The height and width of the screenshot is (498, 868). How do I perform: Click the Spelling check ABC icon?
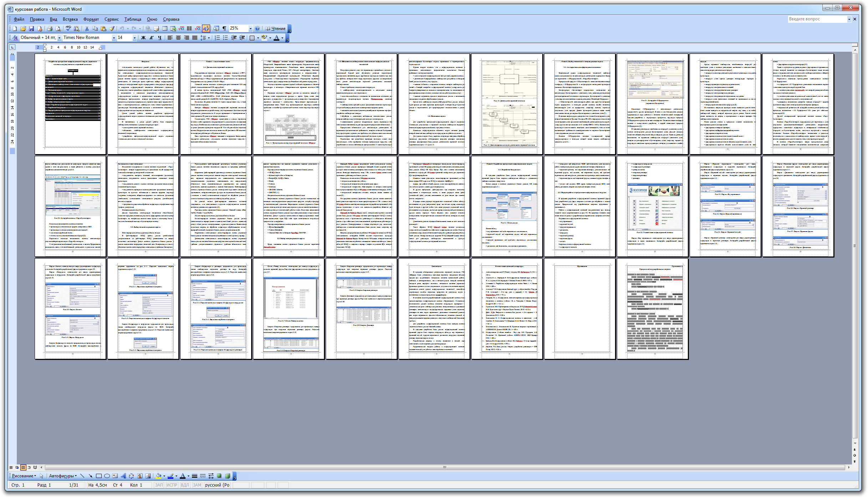(68, 29)
